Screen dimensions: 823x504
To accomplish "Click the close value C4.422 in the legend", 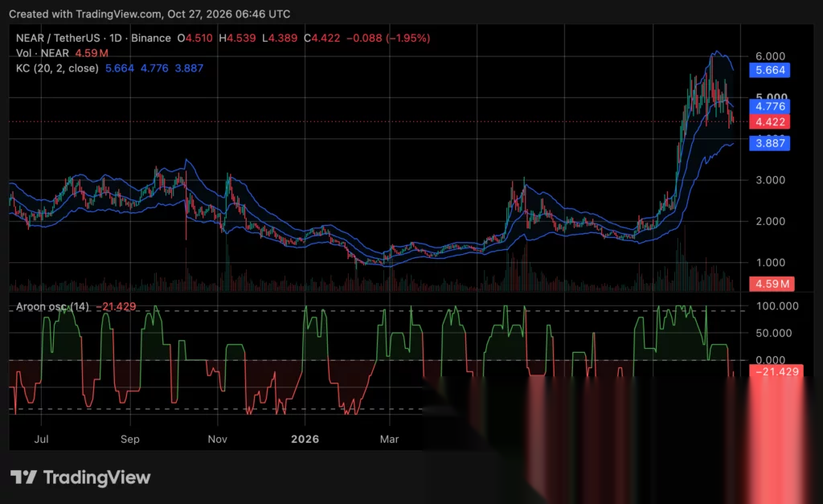I will pos(321,38).
